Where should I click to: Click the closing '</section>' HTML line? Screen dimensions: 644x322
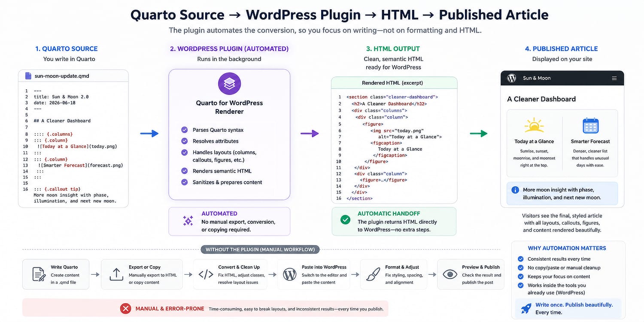(x=359, y=198)
